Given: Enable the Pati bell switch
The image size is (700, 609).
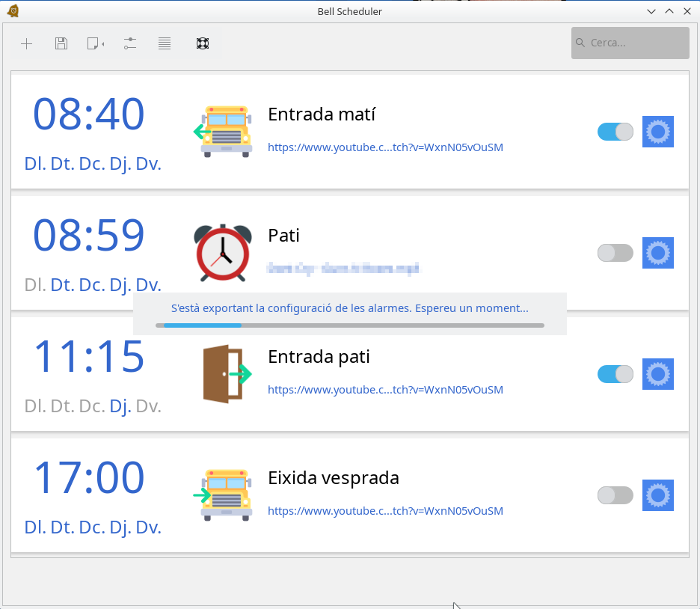Looking at the screenshot, I should (615, 253).
